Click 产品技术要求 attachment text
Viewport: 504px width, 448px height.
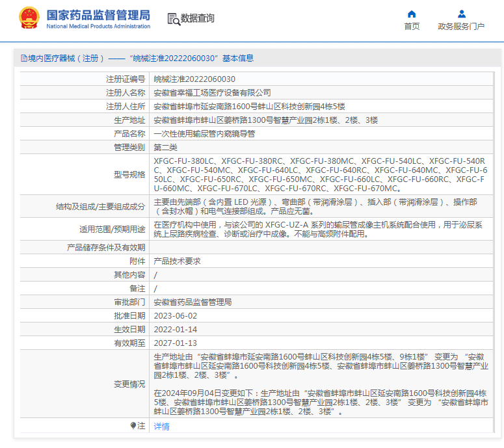coord(177,261)
